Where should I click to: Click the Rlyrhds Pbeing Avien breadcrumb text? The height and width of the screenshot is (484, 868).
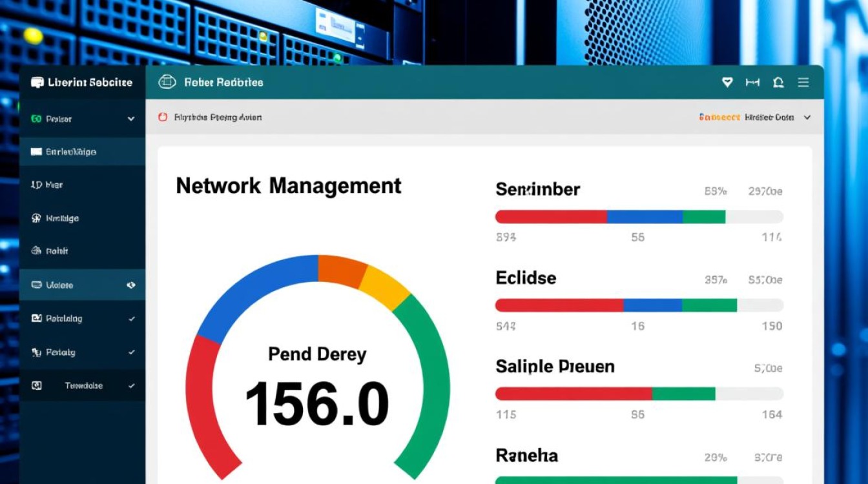point(218,117)
